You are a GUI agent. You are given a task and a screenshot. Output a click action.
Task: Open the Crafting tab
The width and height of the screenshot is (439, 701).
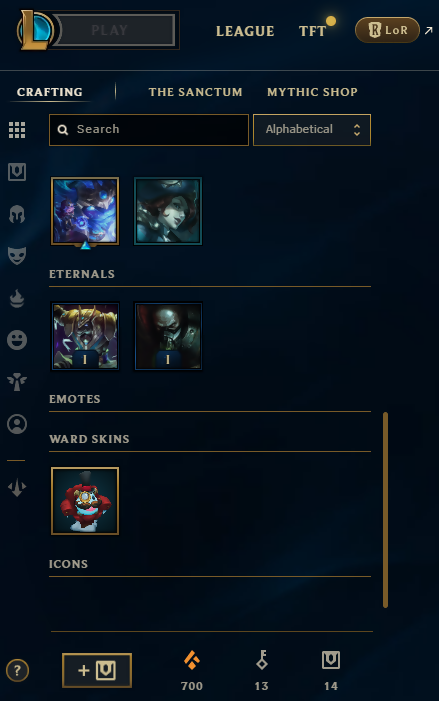(50, 92)
